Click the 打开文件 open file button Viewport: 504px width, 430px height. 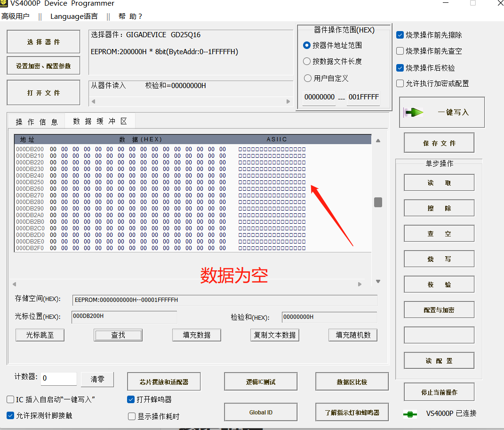(43, 92)
